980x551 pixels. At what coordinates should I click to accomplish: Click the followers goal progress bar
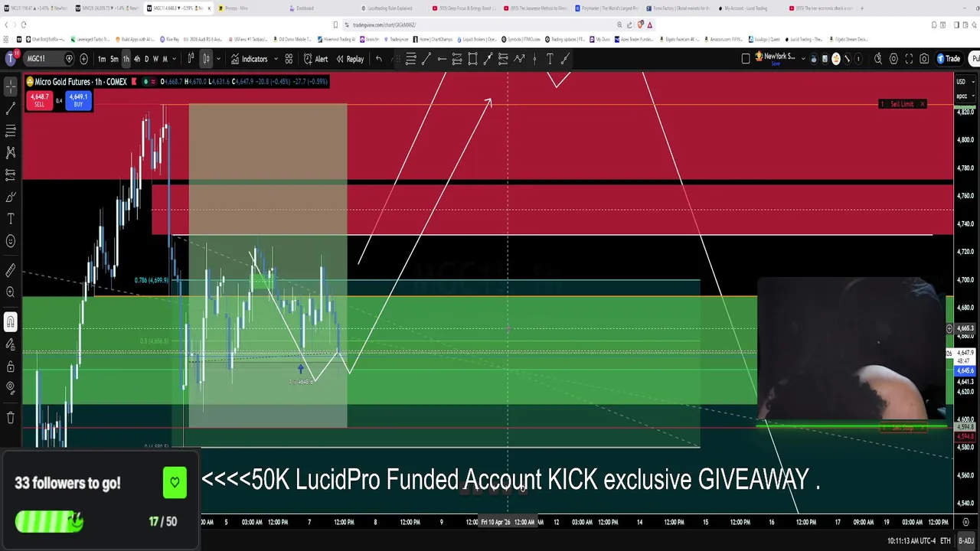click(50, 522)
